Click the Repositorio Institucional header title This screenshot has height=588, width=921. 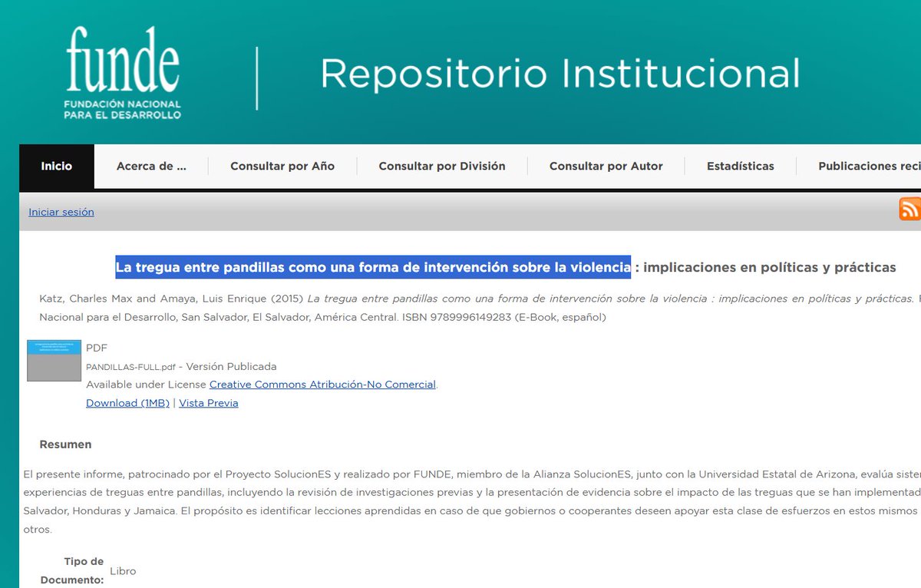(x=560, y=74)
